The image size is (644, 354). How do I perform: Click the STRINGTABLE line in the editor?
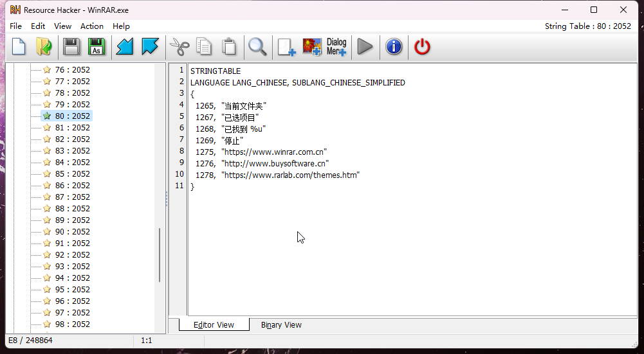coord(216,71)
